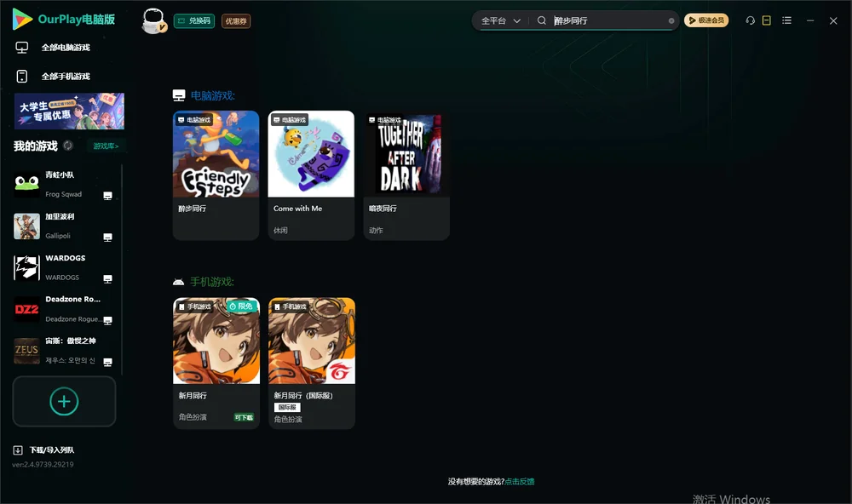The height and width of the screenshot is (504, 852).
Task: Open the OurPlay logo home
Action: [64, 20]
